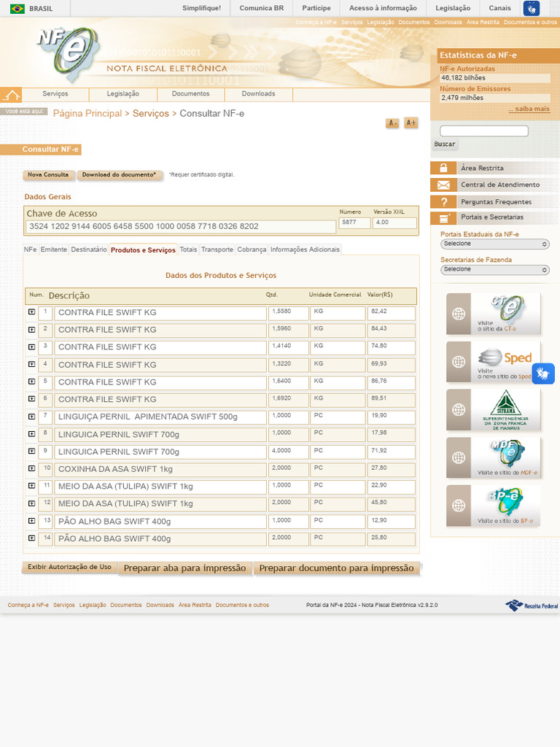Open the new Sped site banner
This screenshot has height=747, width=560.
[x=494, y=362]
